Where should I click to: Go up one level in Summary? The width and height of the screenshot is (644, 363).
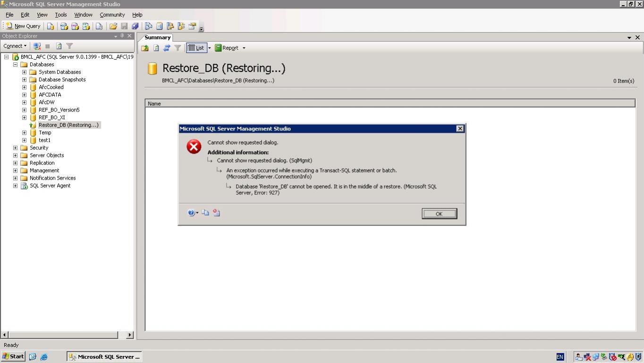[145, 48]
